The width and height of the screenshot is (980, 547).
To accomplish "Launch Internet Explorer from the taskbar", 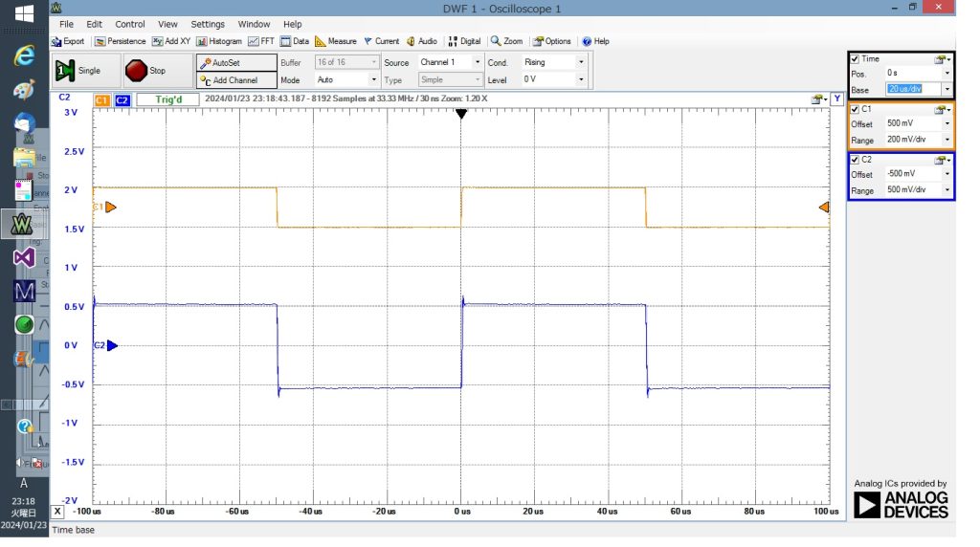I will click(24, 56).
